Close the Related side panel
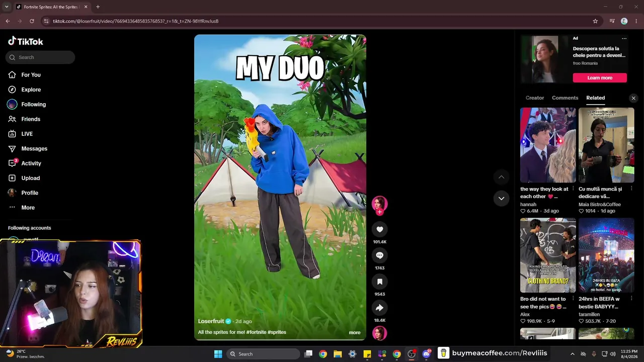644x362 pixels. coord(633,98)
